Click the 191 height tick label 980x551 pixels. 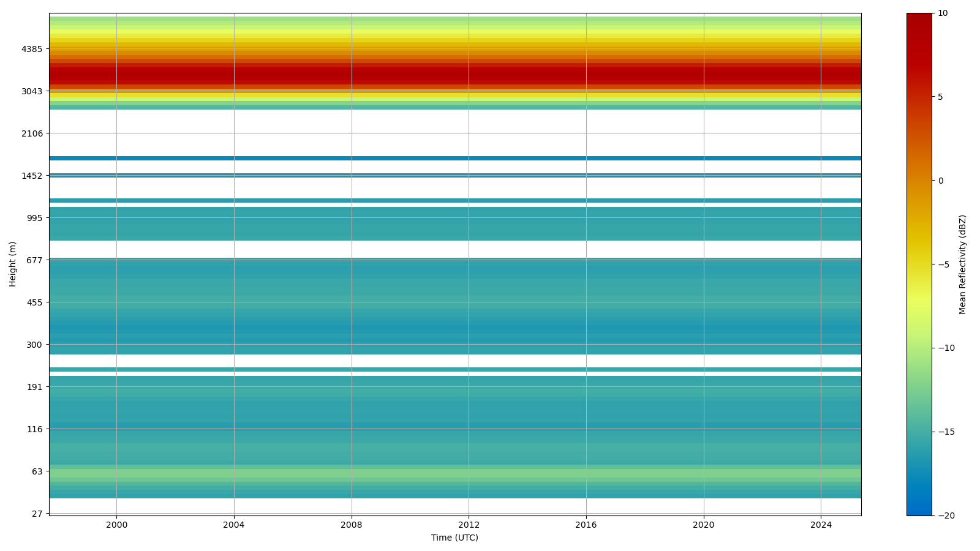pos(35,387)
